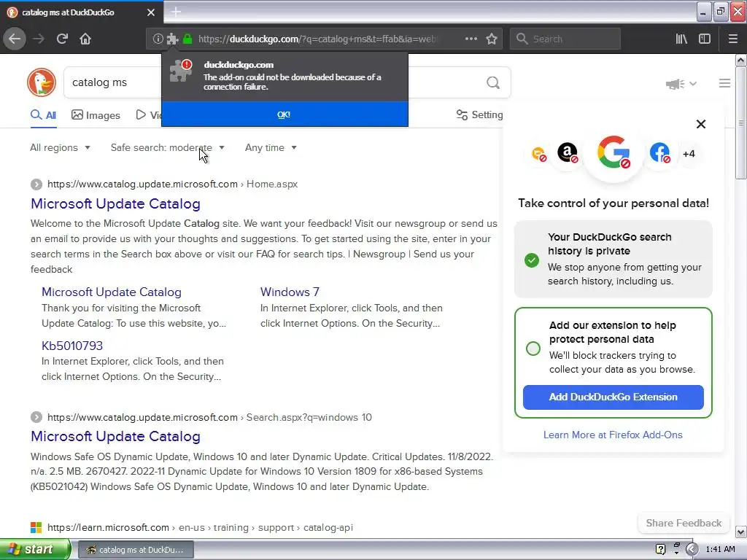Open Learn More at Firefox Add-Ons link
The image size is (747, 560).
613,435
